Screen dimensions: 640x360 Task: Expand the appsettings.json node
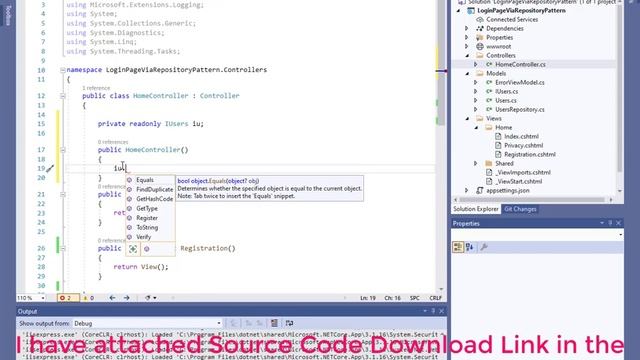pos(467,190)
